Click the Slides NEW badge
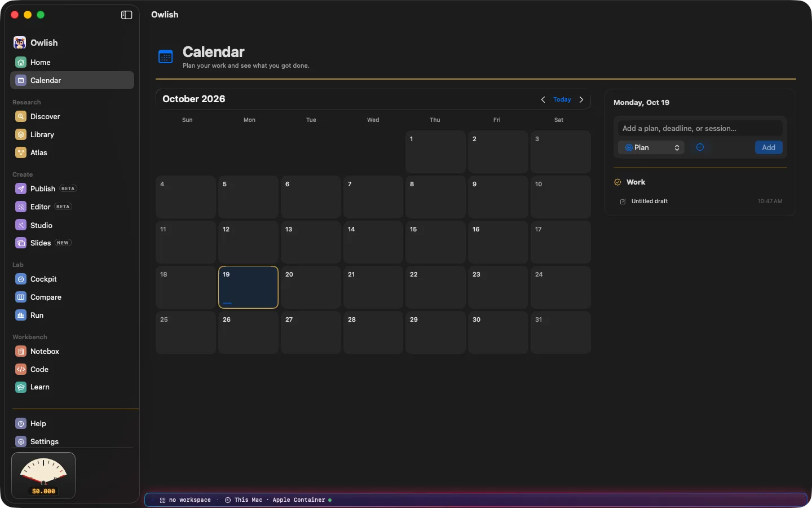 click(63, 243)
